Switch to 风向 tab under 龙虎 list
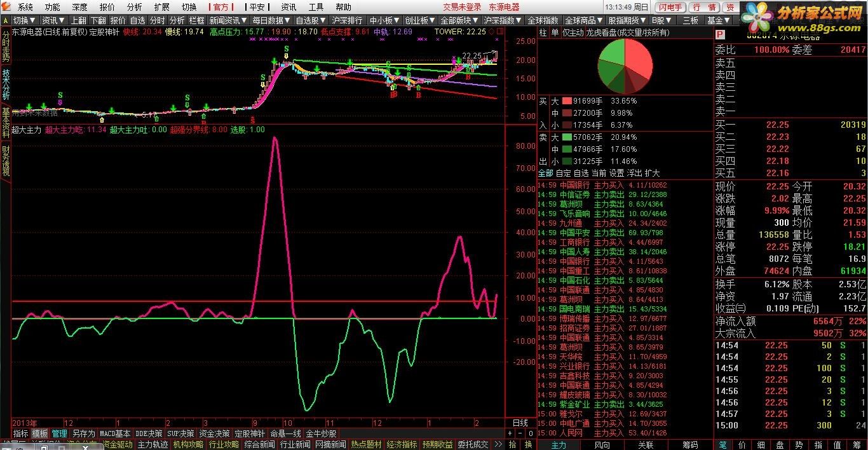 pyautogui.click(x=602, y=445)
